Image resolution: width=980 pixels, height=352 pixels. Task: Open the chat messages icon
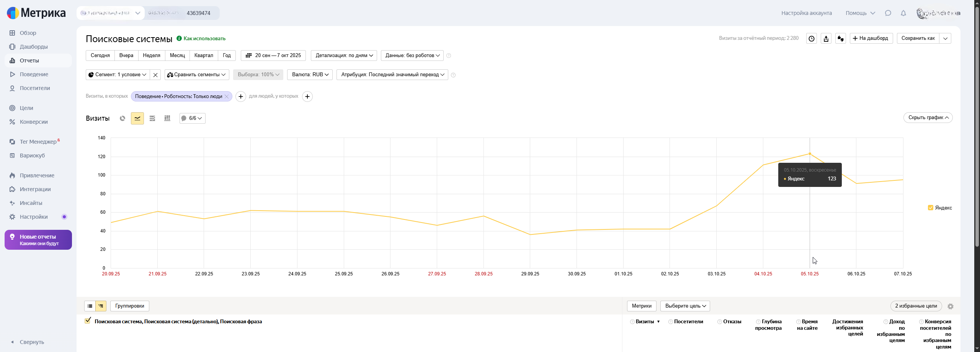pos(888,13)
